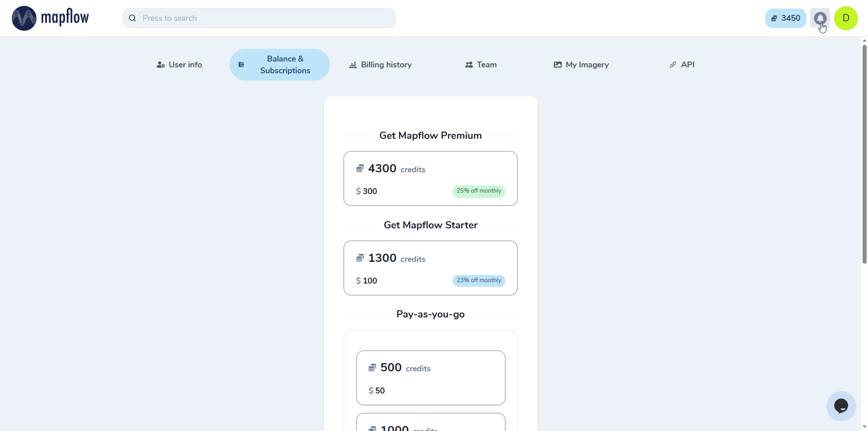Screen dimensions: 868x431
Task: Open the Billing history tab
Action: coord(380,65)
